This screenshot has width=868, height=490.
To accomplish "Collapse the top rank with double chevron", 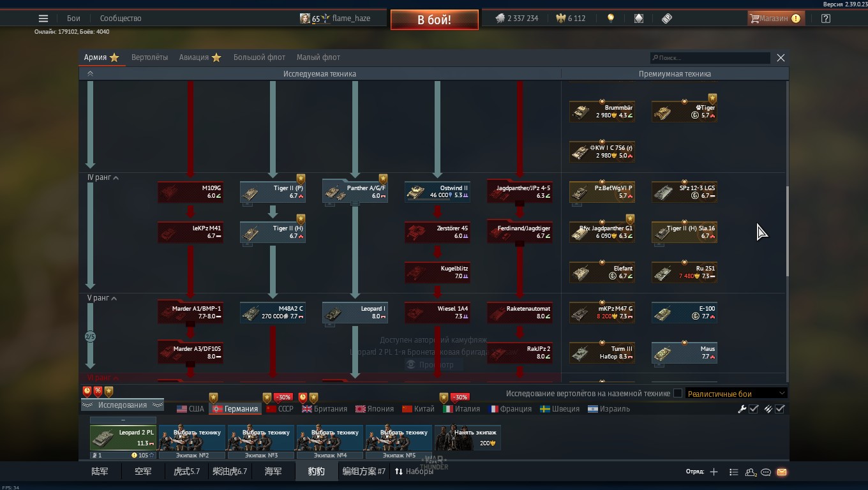I will [x=90, y=74].
